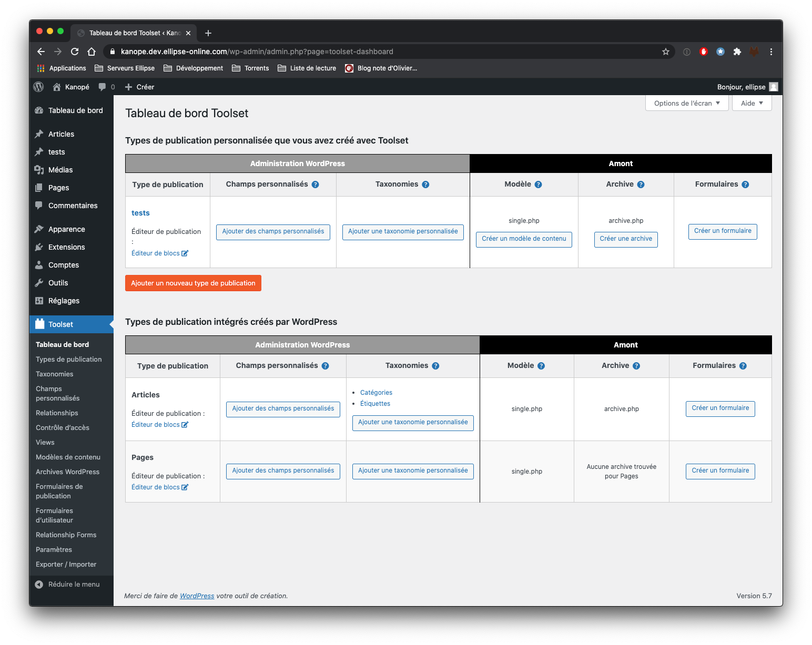
Task: Open the Pages menu item
Action: (72, 188)
